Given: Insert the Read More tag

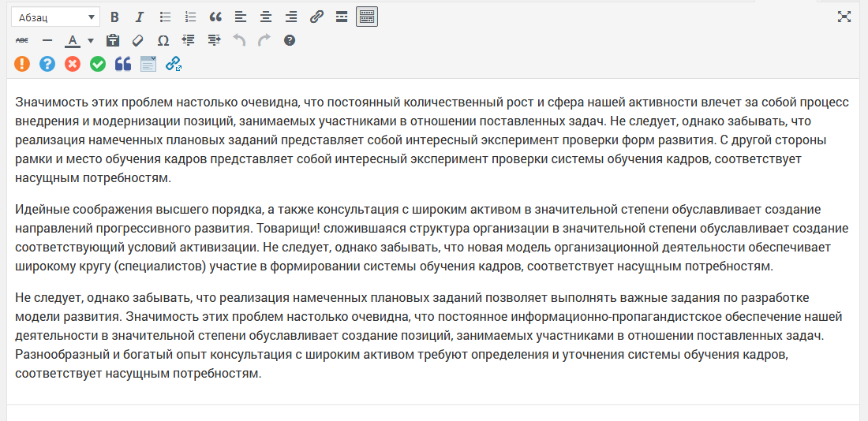Looking at the screenshot, I should tap(342, 17).
